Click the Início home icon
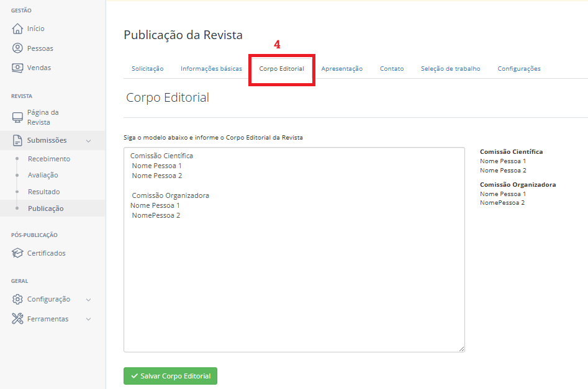This screenshot has width=588, height=389. pyautogui.click(x=17, y=29)
